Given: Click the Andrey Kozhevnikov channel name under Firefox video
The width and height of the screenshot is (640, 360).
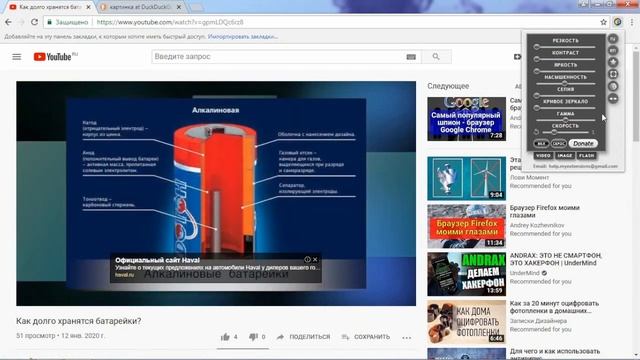Looking at the screenshot, I should click(x=537, y=225).
